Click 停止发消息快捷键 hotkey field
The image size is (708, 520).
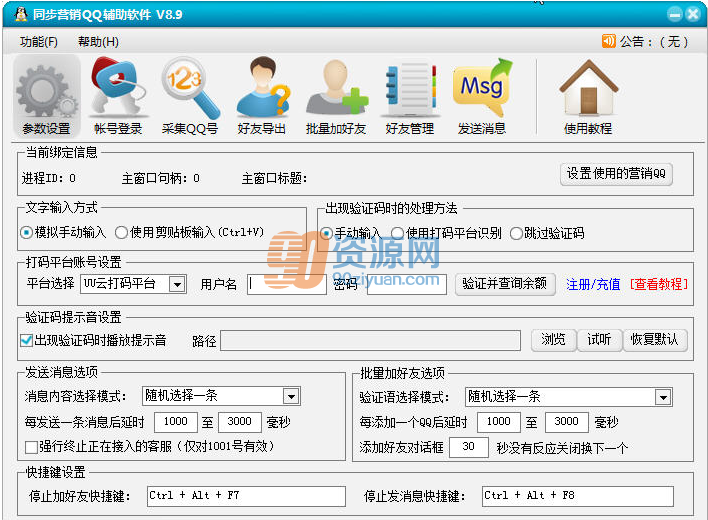coord(578,496)
